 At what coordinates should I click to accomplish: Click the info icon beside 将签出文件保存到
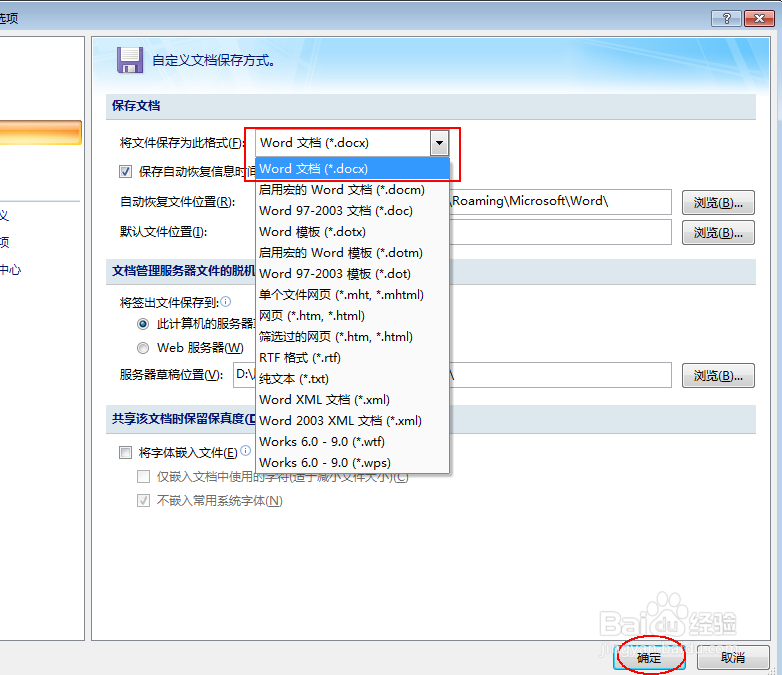[225, 301]
